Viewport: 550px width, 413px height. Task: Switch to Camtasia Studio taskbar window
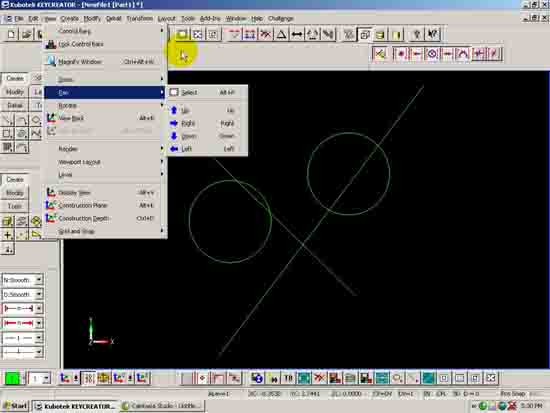click(x=163, y=406)
